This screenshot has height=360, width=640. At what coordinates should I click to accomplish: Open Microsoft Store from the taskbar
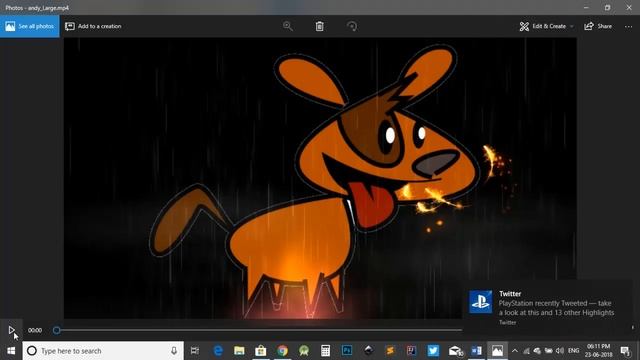pyautogui.click(x=260, y=351)
